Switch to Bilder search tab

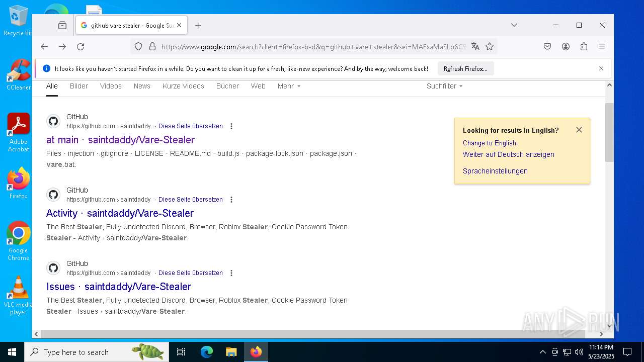click(x=79, y=86)
